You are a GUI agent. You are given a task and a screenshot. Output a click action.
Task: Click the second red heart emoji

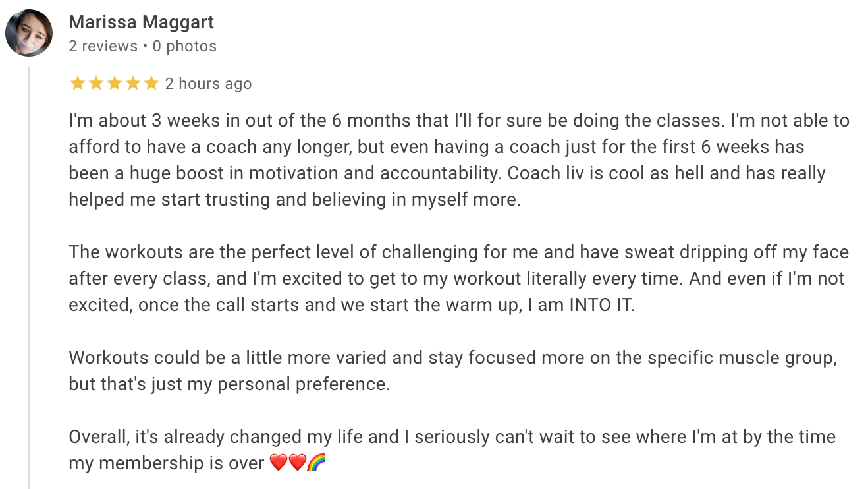297,463
